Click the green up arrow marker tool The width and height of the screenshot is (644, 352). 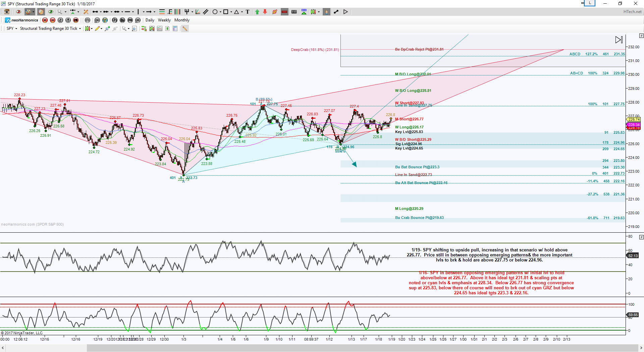pos(257,12)
